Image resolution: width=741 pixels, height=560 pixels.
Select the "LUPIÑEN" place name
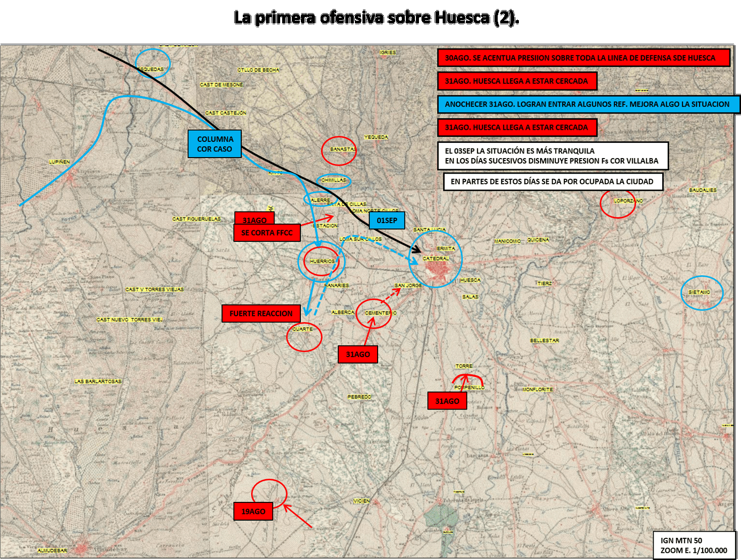[60, 162]
